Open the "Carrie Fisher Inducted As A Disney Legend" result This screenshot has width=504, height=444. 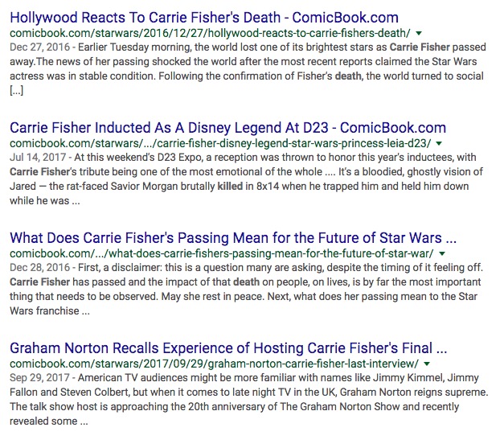click(x=227, y=127)
